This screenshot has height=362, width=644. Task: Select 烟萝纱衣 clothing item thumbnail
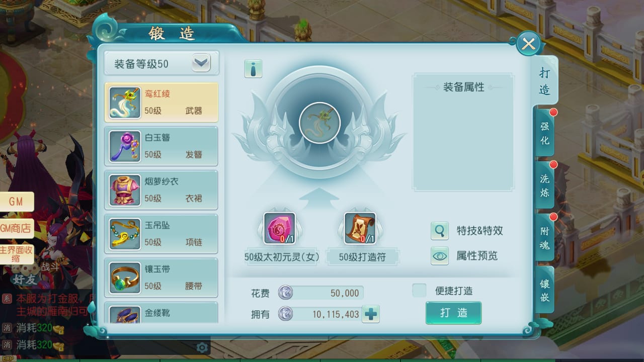pos(125,190)
